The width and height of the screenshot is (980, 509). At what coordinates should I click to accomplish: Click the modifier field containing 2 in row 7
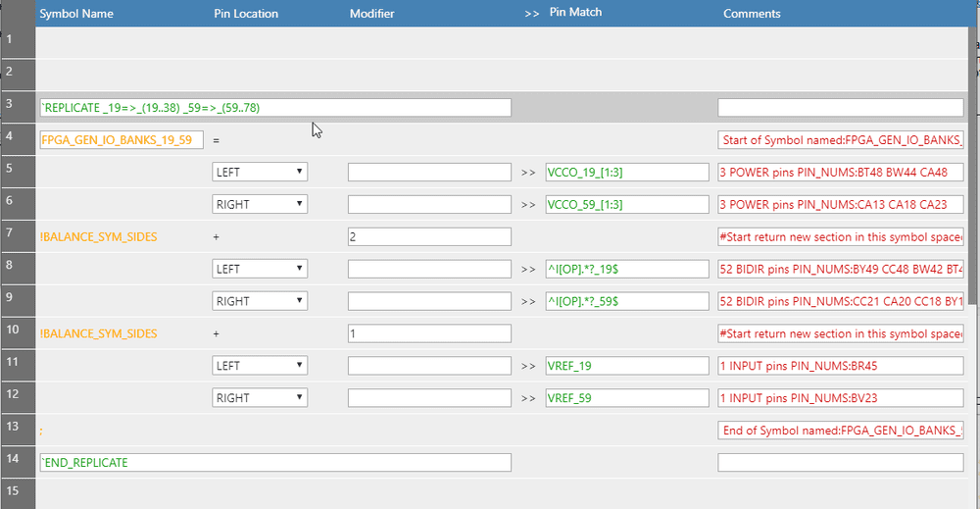click(x=429, y=237)
